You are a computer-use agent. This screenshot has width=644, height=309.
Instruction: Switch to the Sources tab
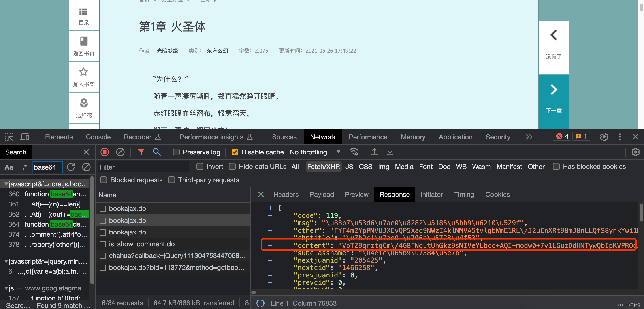284,137
